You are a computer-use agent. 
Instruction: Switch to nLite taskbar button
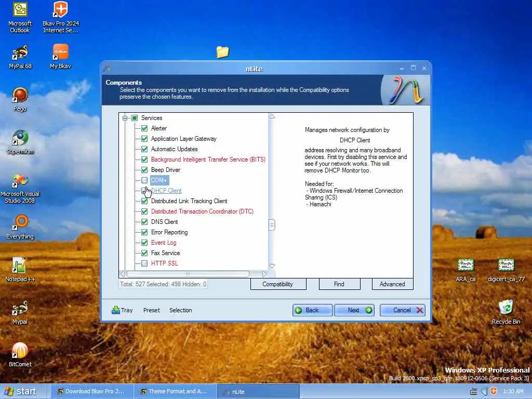tap(258, 391)
